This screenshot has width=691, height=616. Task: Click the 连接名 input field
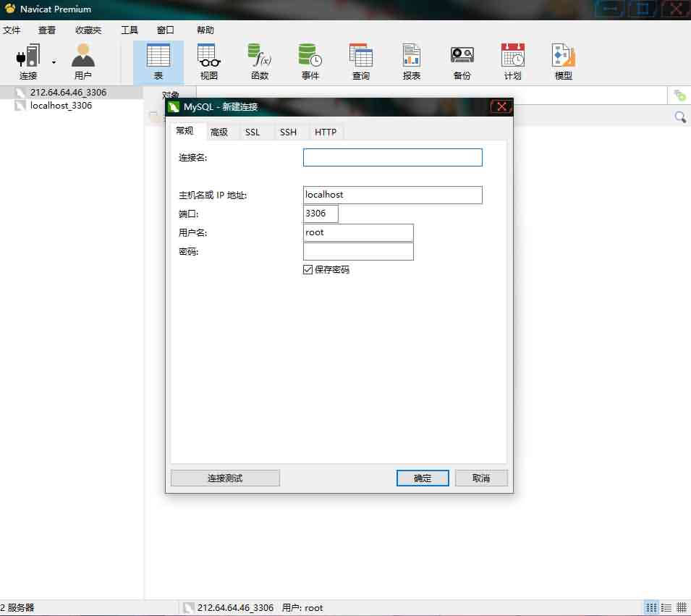(392, 158)
